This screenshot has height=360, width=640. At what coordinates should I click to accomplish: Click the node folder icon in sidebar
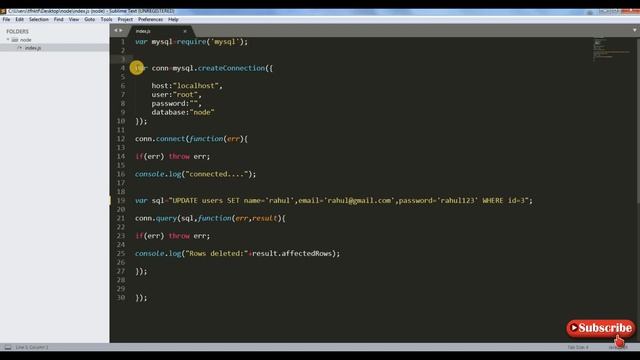click(15, 40)
